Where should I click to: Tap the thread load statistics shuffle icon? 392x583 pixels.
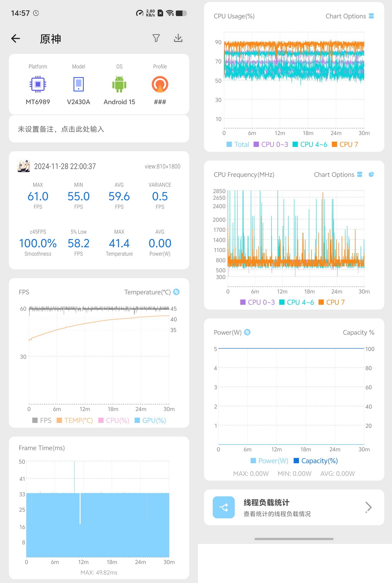[x=224, y=507]
